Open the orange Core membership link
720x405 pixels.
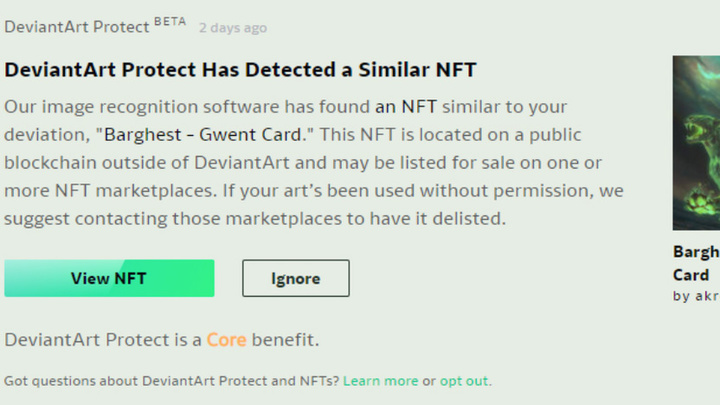pos(226,340)
